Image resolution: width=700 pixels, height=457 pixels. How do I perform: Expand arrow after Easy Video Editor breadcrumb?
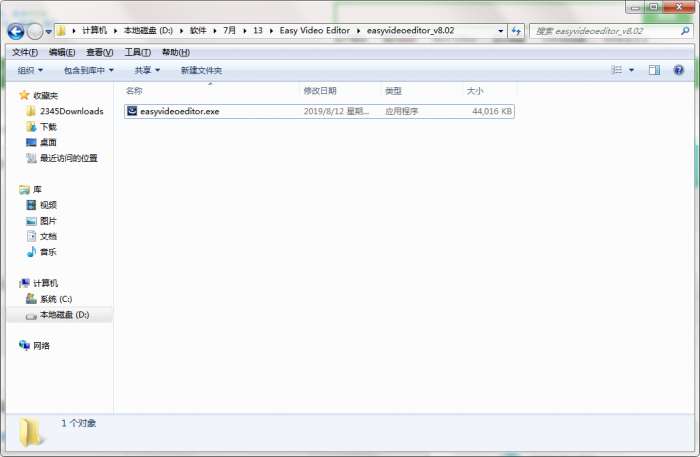click(x=358, y=31)
